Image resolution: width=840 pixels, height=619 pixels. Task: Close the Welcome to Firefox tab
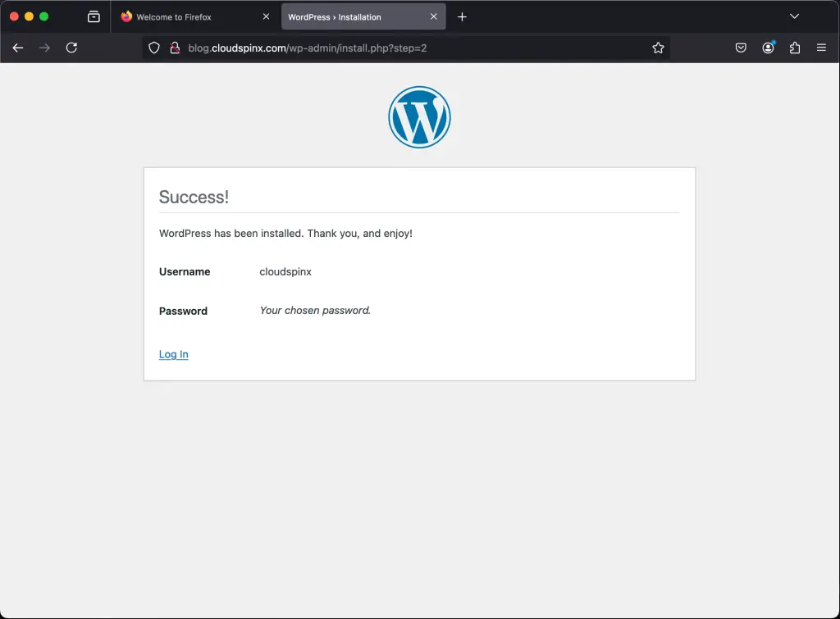[x=265, y=16]
